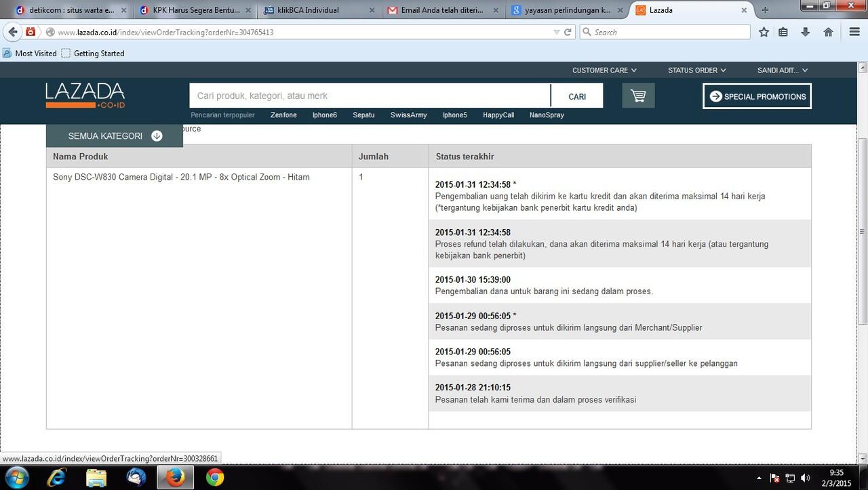Click the page vertical scrollbar thumb
Screen dimensions: 868x490
pyautogui.click(x=863, y=232)
